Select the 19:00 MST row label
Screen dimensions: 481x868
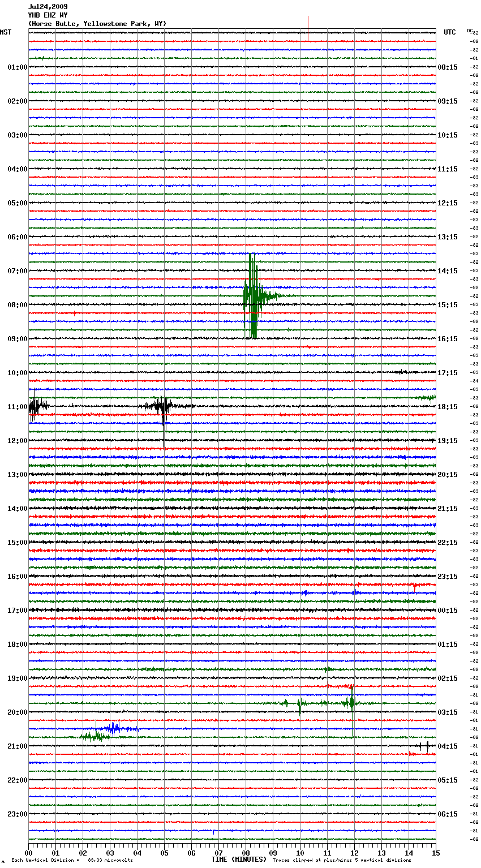click(x=17, y=678)
